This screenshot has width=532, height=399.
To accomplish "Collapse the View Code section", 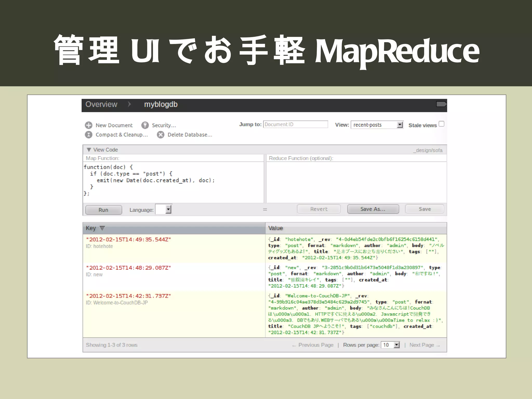I will click(89, 150).
